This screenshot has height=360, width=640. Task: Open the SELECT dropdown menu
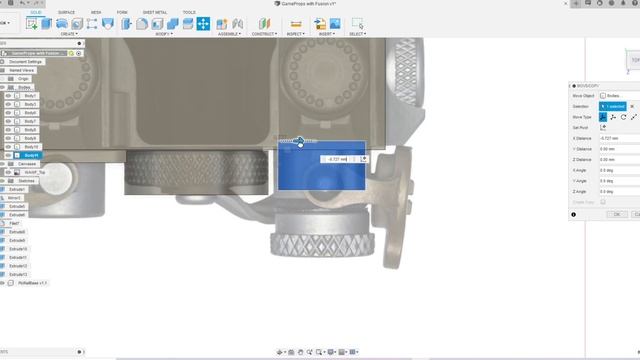pos(358,34)
